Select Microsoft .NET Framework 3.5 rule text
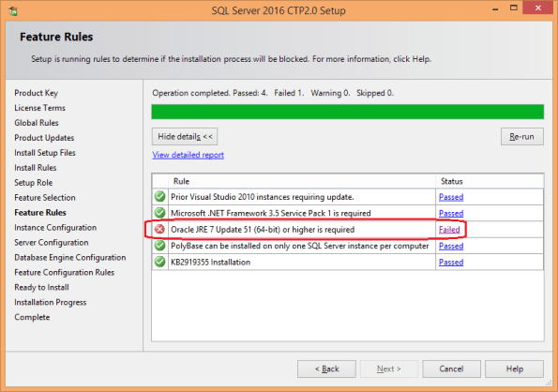Screen dimensions: 558x392 click(x=271, y=213)
